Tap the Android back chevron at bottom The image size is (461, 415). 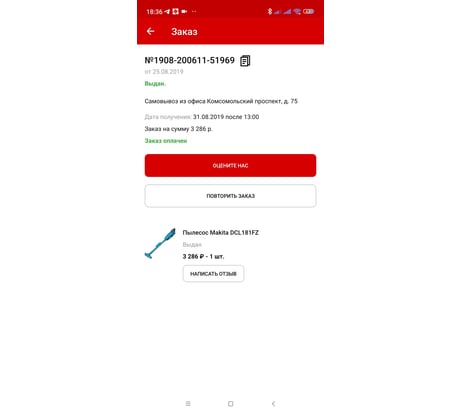(273, 404)
